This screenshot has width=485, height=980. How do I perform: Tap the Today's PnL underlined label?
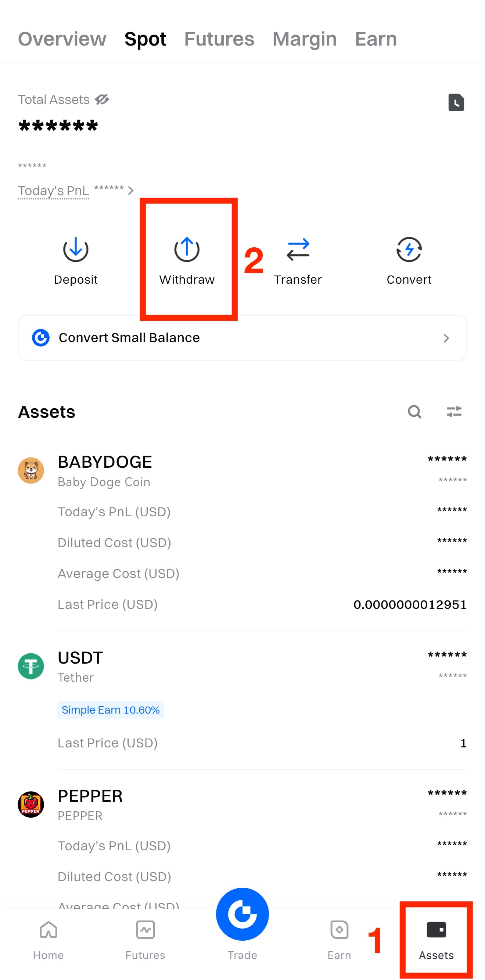coord(54,190)
